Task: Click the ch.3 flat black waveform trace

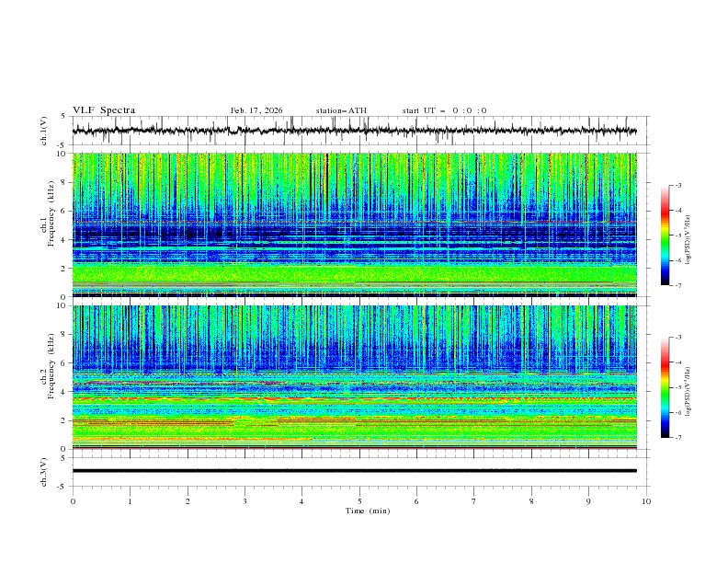Action: [x=355, y=471]
